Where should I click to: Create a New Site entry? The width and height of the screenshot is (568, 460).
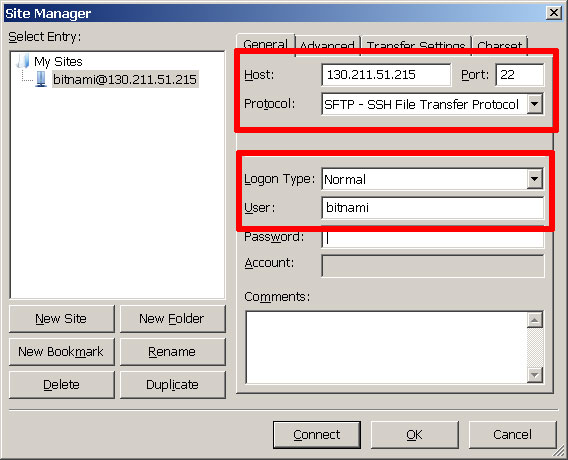tap(62, 319)
